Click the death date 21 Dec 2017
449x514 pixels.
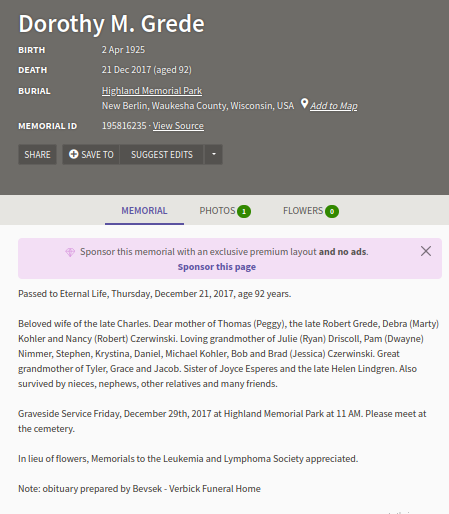point(126,70)
